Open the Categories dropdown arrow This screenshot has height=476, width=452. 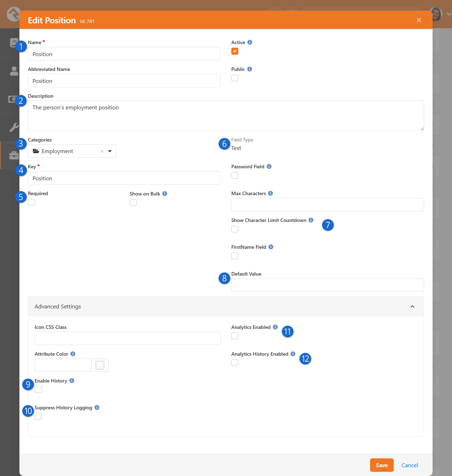click(110, 151)
